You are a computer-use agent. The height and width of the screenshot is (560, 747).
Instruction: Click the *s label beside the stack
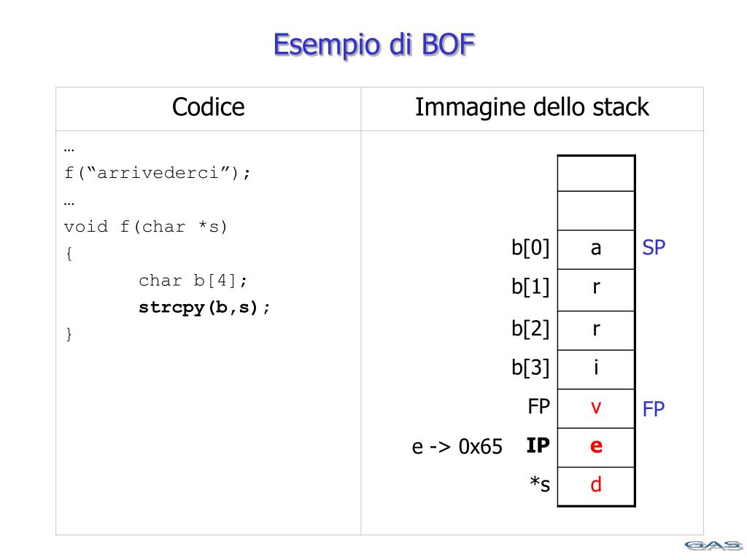pos(540,484)
